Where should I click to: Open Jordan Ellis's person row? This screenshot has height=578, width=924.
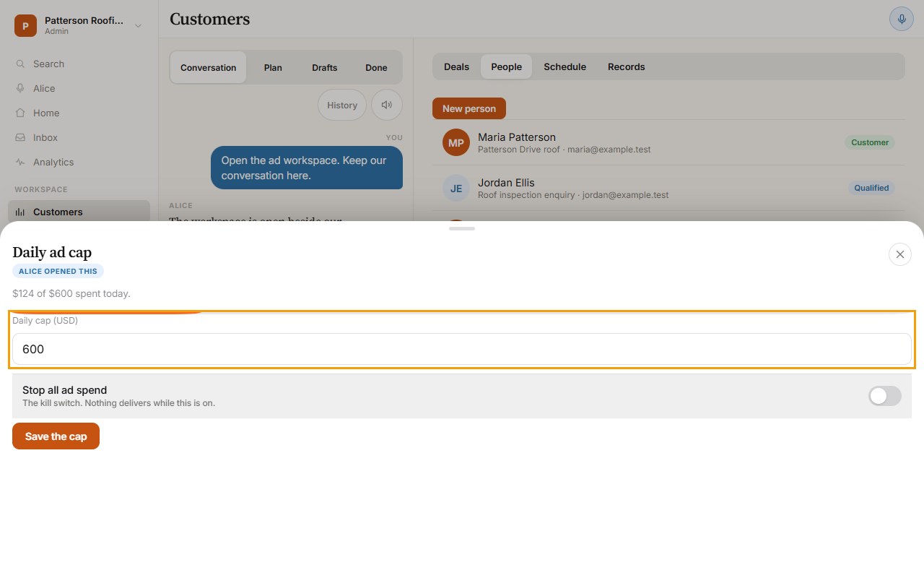click(x=668, y=188)
